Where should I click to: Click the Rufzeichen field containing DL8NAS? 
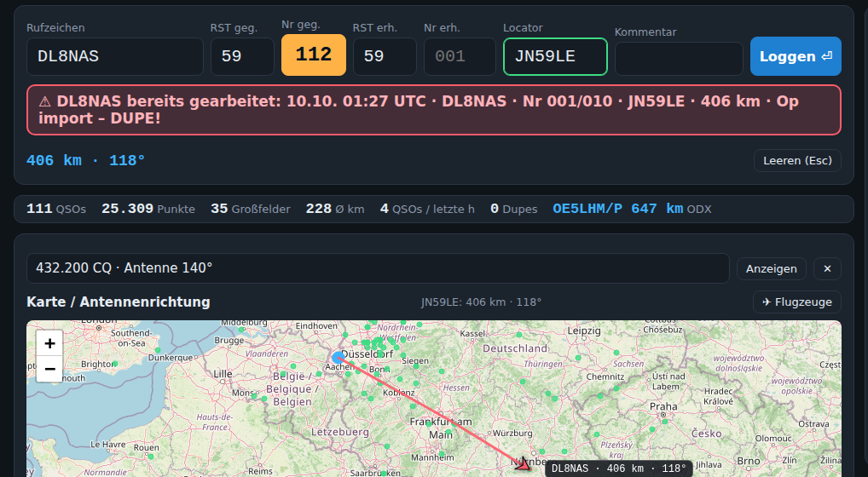coord(114,56)
